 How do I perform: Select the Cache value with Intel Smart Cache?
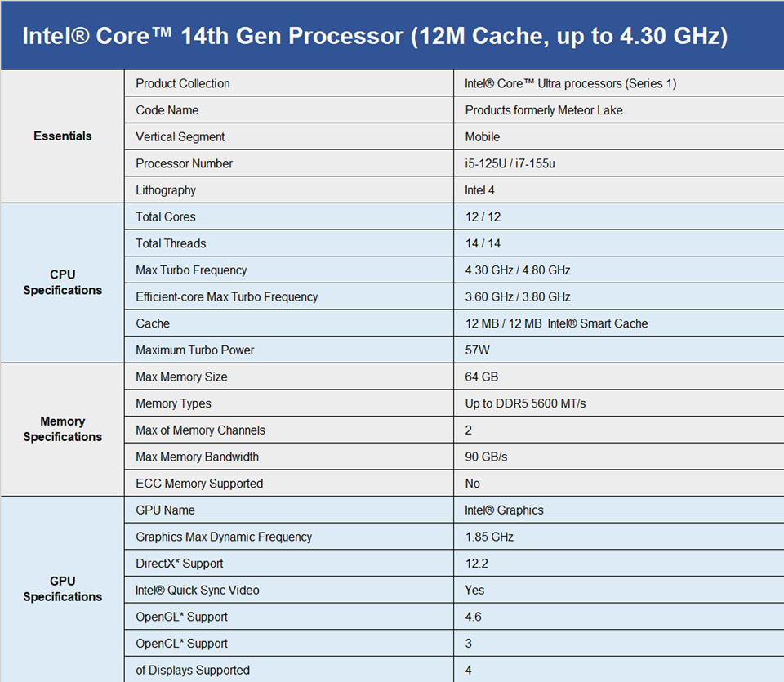[556, 323]
